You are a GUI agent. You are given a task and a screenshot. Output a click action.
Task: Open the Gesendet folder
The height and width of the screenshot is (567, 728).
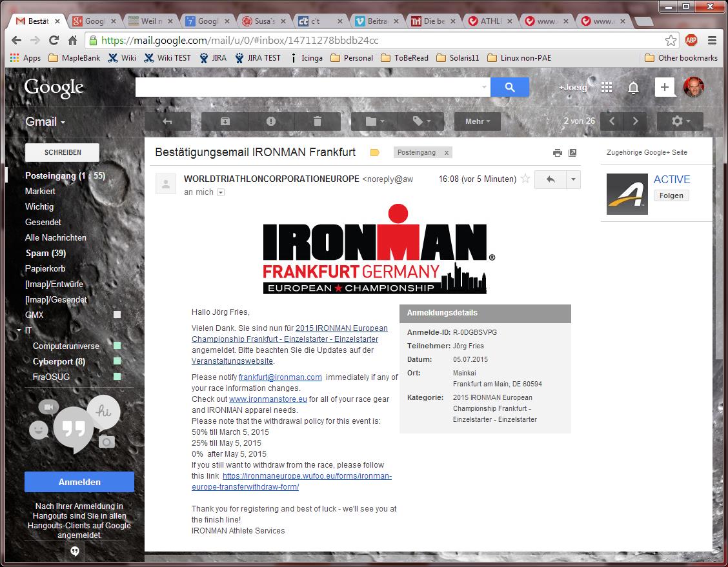(43, 223)
